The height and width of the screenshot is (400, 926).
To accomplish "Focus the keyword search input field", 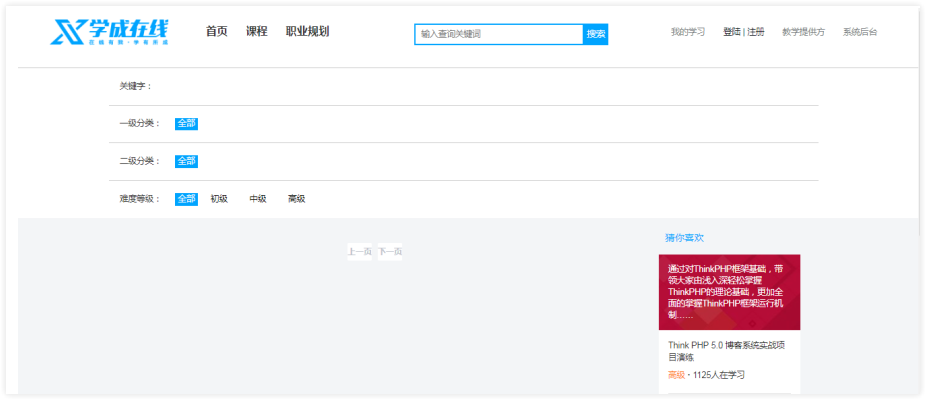I will tap(499, 34).
